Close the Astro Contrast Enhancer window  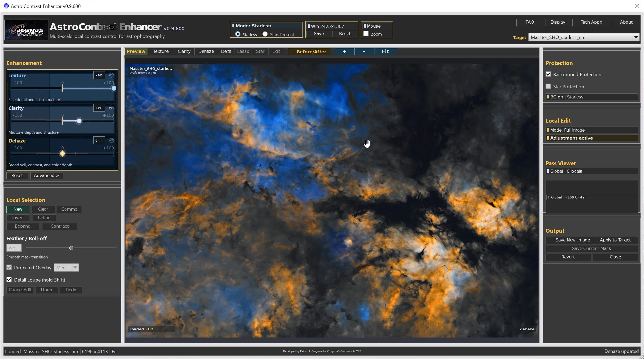[x=637, y=6]
